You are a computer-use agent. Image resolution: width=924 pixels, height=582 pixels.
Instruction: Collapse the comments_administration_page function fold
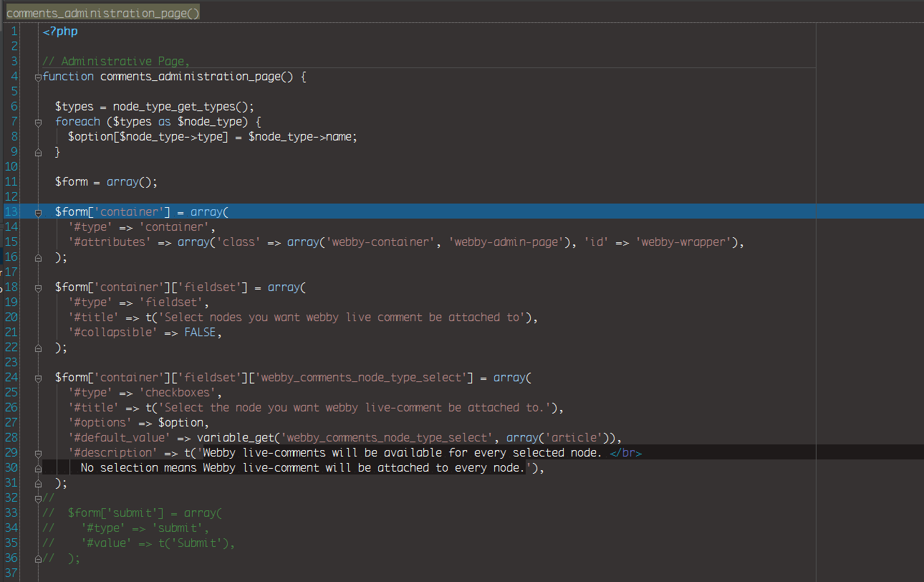pyautogui.click(x=37, y=77)
